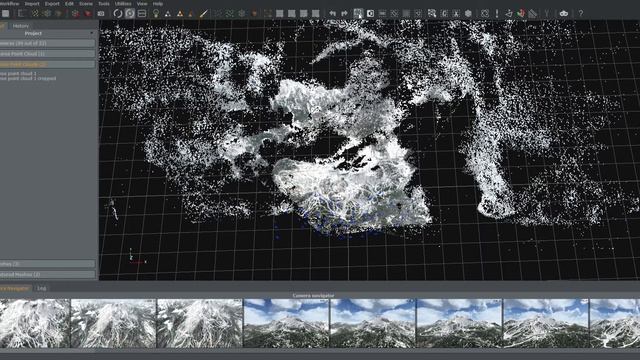Click the solid cube bounding box icon
The height and width of the screenshot is (360, 640).
[468, 13]
